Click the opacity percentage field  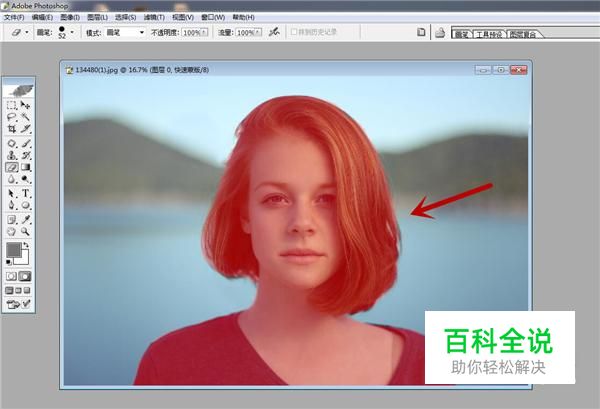coord(191,33)
